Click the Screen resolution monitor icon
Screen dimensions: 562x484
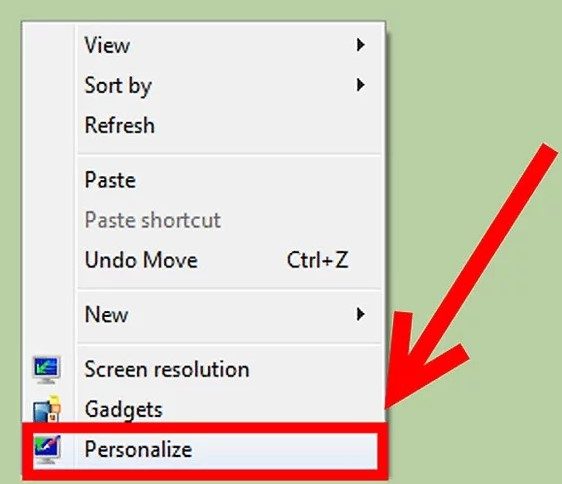(46, 370)
